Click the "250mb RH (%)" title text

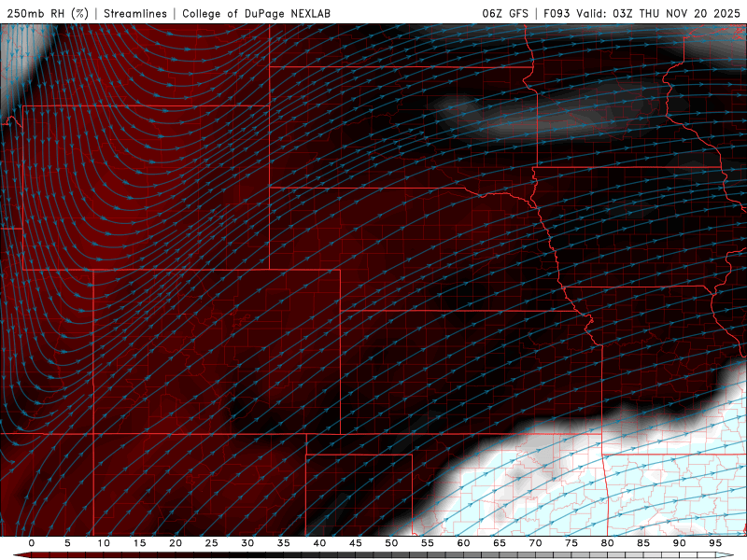(48, 13)
